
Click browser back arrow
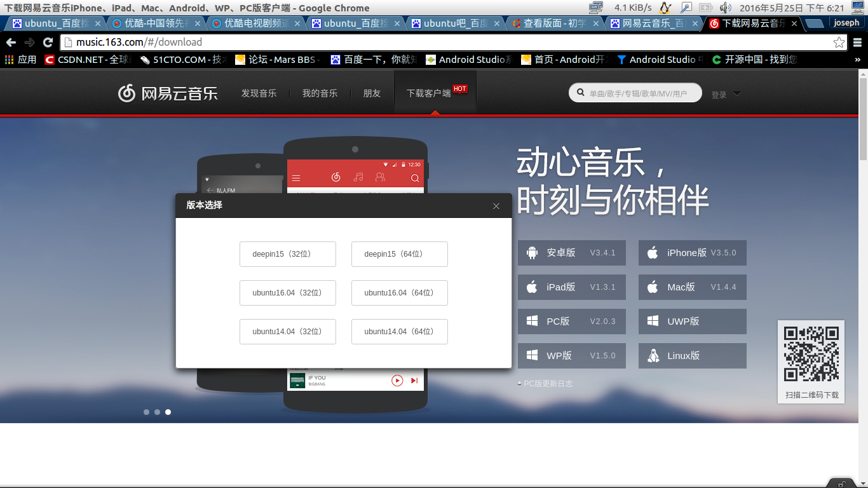tap(11, 43)
